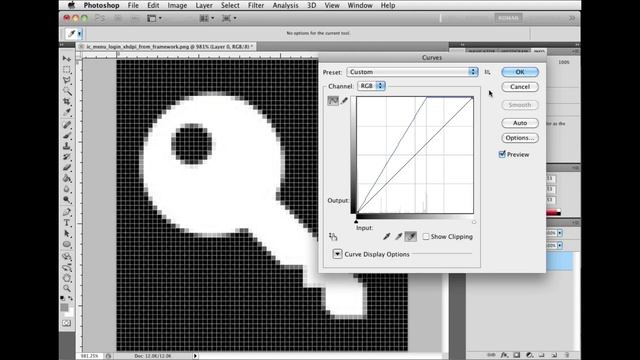Select the Paint Bucket tool

point(67,178)
